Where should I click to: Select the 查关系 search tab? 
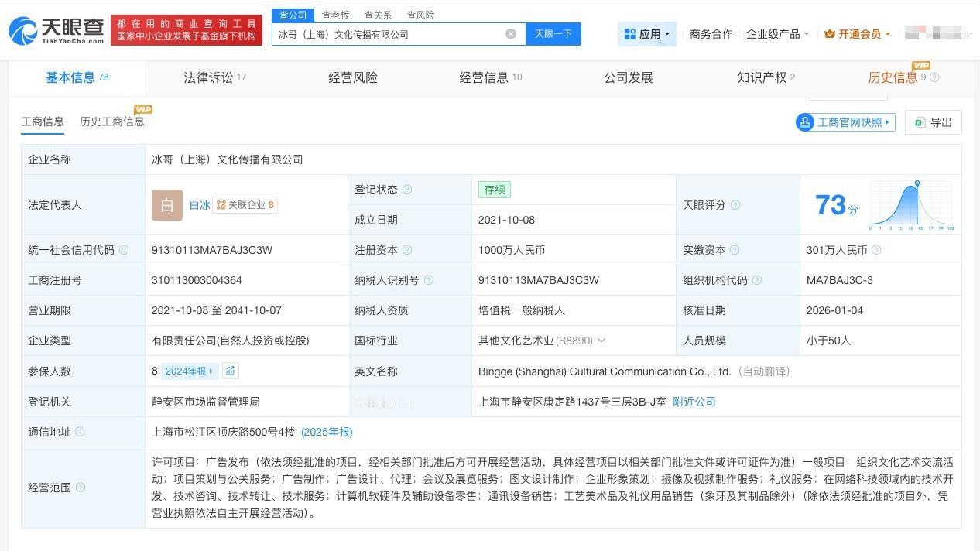(378, 15)
